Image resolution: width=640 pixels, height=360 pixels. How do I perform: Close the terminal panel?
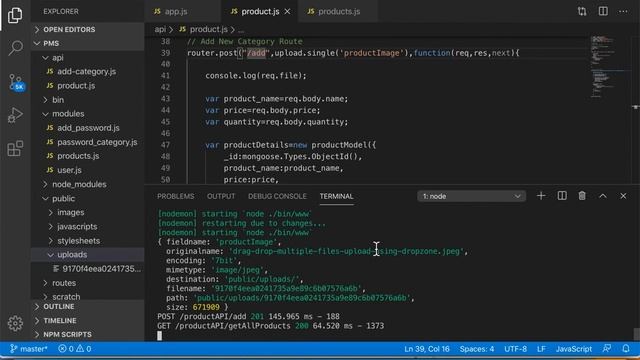(x=623, y=196)
